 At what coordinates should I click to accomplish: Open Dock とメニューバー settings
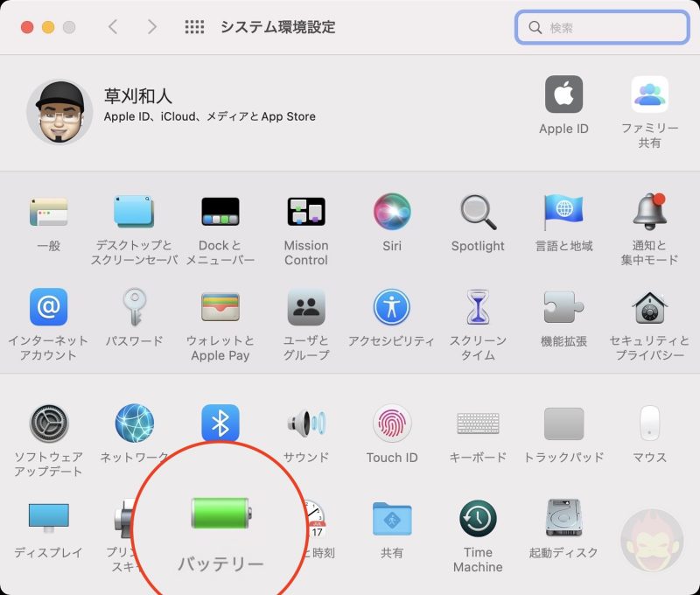pos(220,213)
